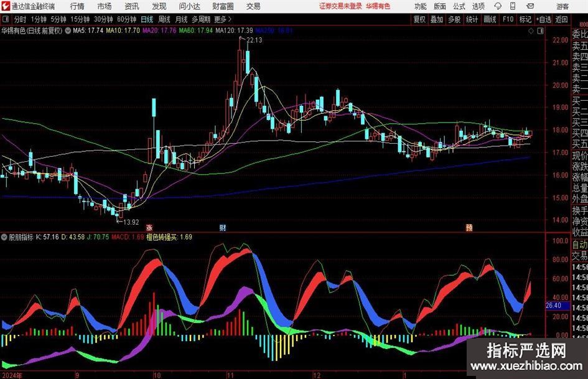588x379 pixels.
Task: Click 证券交易未登录 login link
Action: pyautogui.click(x=341, y=6)
